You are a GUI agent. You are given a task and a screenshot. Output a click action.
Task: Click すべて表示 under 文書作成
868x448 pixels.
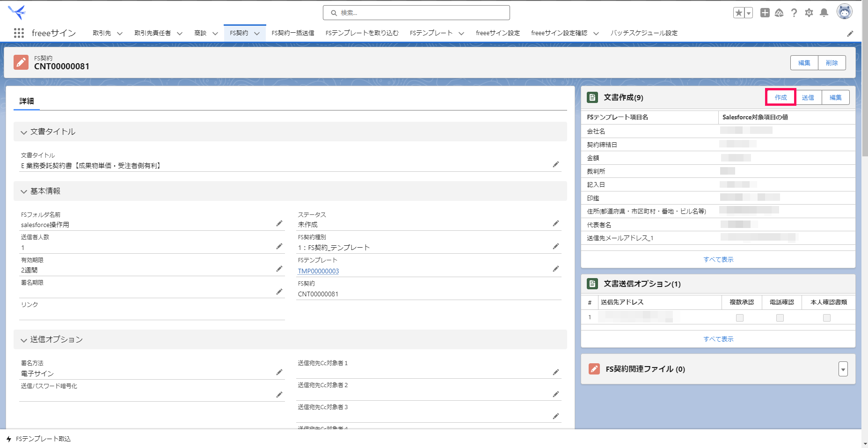[x=718, y=259]
